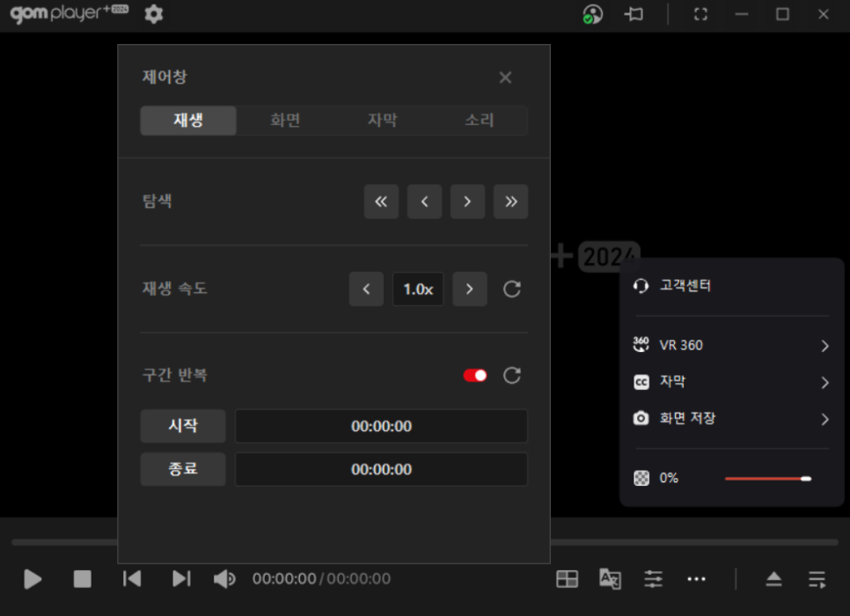Skip to previous track

coord(132,579)
